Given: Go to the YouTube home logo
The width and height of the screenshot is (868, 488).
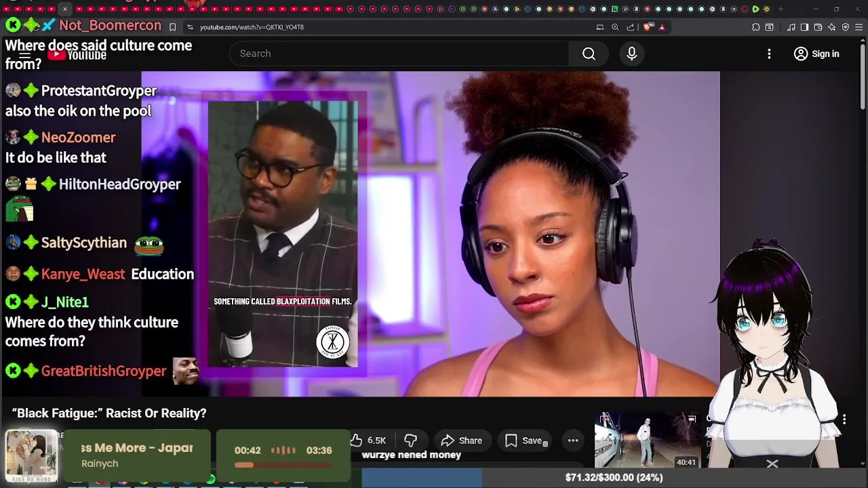Looking at the screenshot, I should click(78, 54).
